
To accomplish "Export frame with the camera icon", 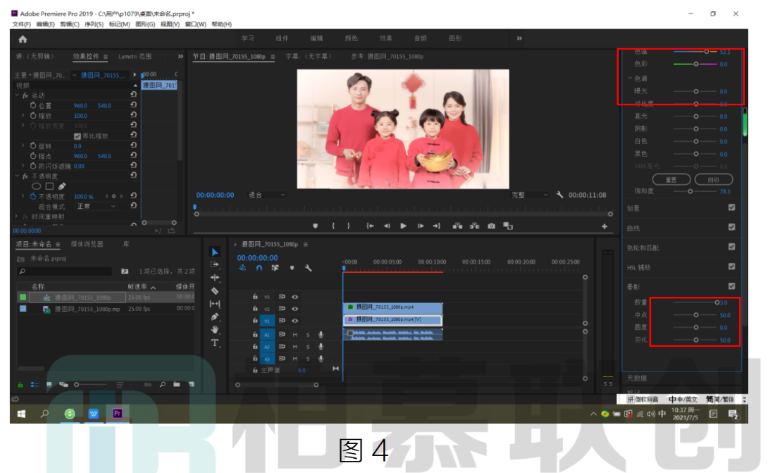I will 491,226.
